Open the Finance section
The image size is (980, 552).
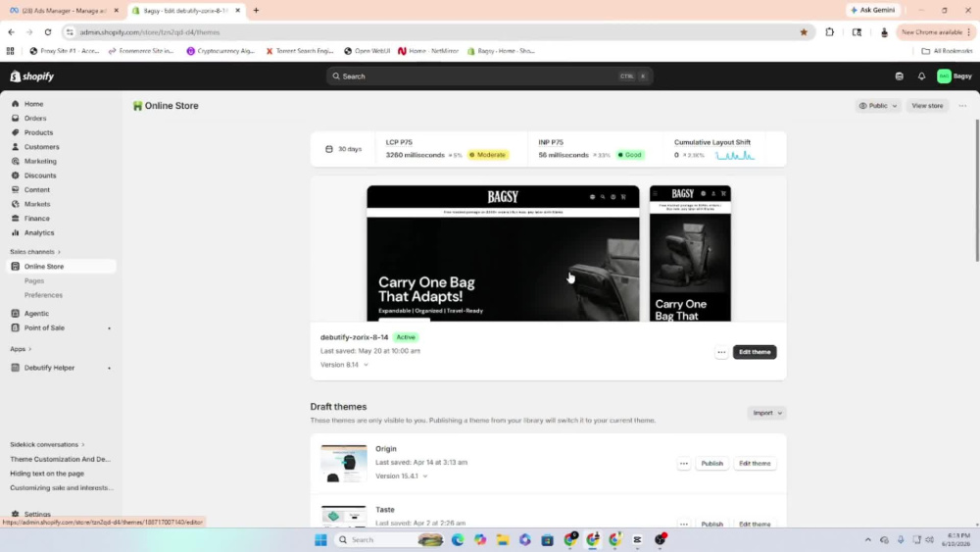(37, 219)
